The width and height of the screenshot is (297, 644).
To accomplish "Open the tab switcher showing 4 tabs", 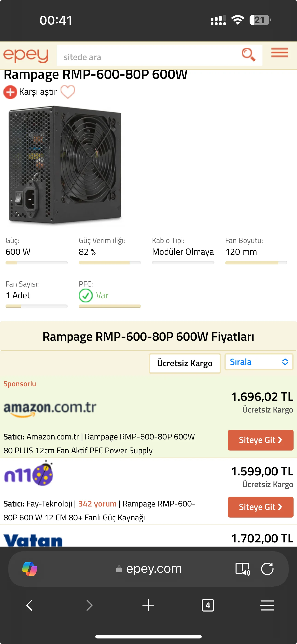I will click(208, 605).
